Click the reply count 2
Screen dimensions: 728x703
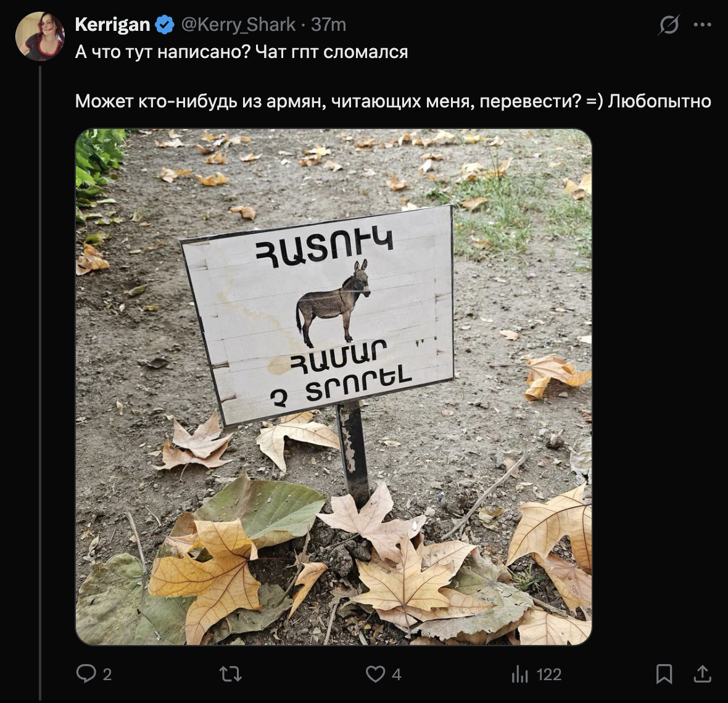107,675
